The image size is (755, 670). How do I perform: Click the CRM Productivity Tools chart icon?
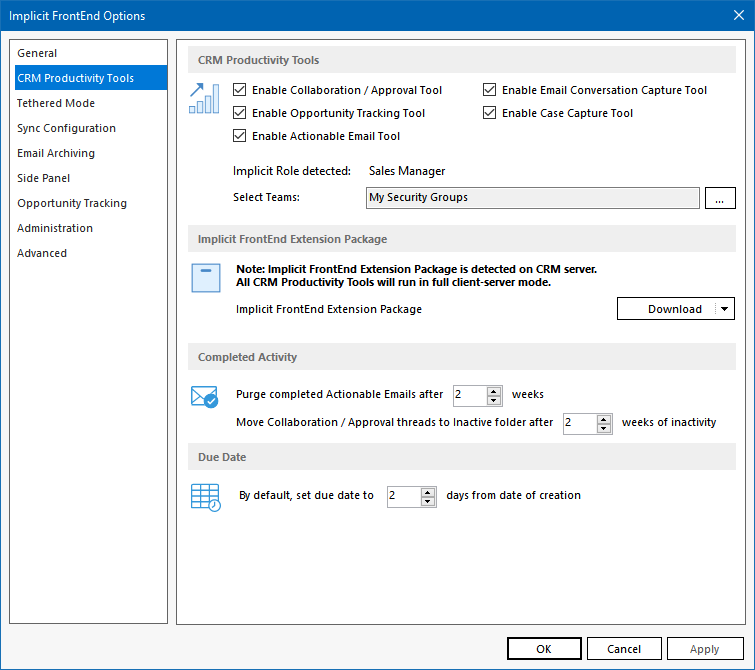204,98
